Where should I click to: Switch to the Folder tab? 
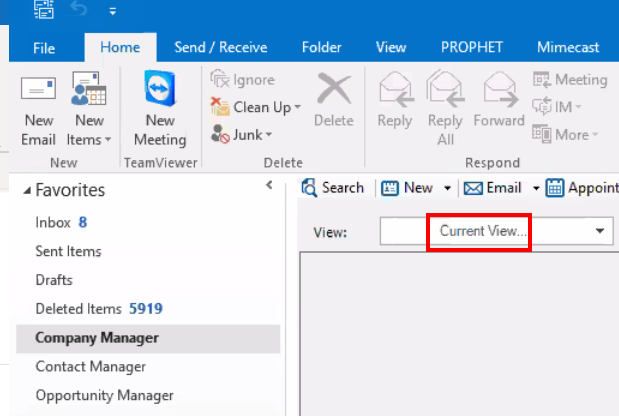pos(321,47)
